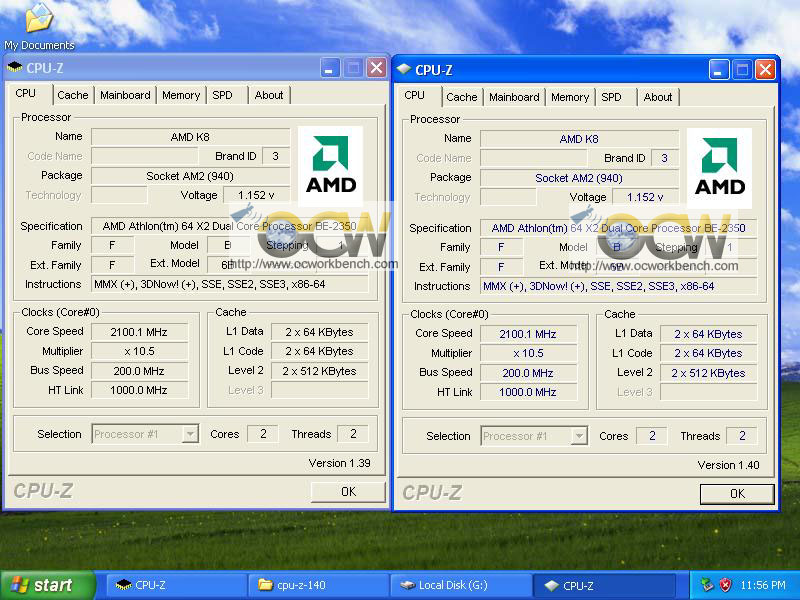Click Instructions field in right CPU-Z window
The height and width of the screenshot is (600, 800).
(x=619, y=286)
